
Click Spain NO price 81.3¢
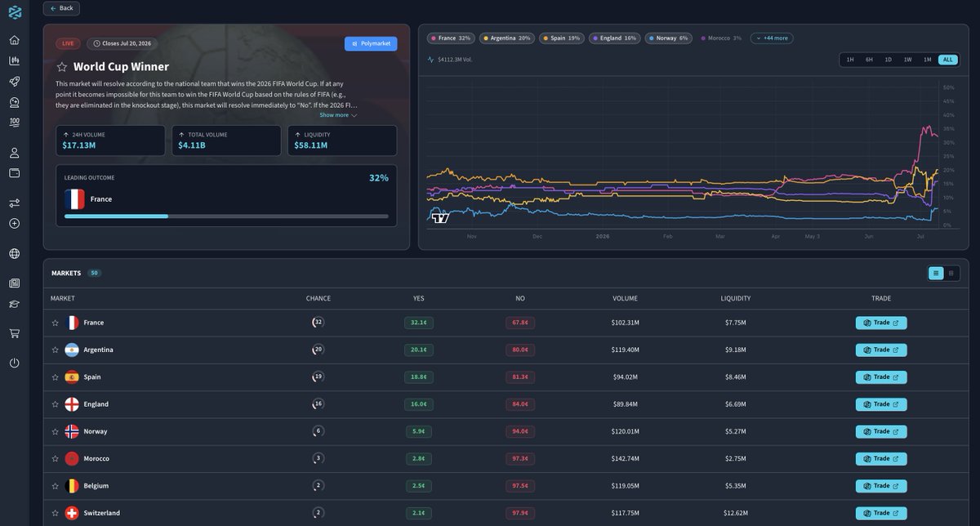coord(520,377)
